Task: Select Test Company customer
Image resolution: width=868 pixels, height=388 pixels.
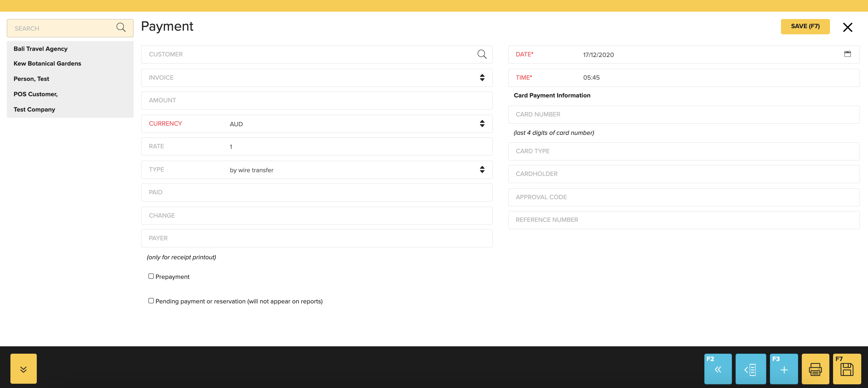Action: pyautogui.click(x=34, y=109)
